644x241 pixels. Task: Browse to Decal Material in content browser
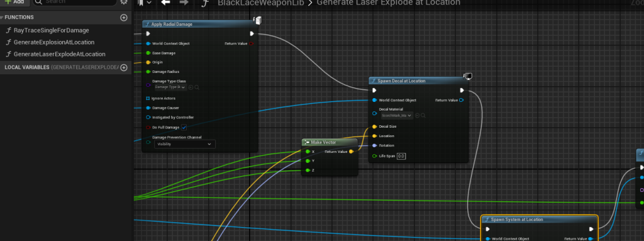coord(423,116)
